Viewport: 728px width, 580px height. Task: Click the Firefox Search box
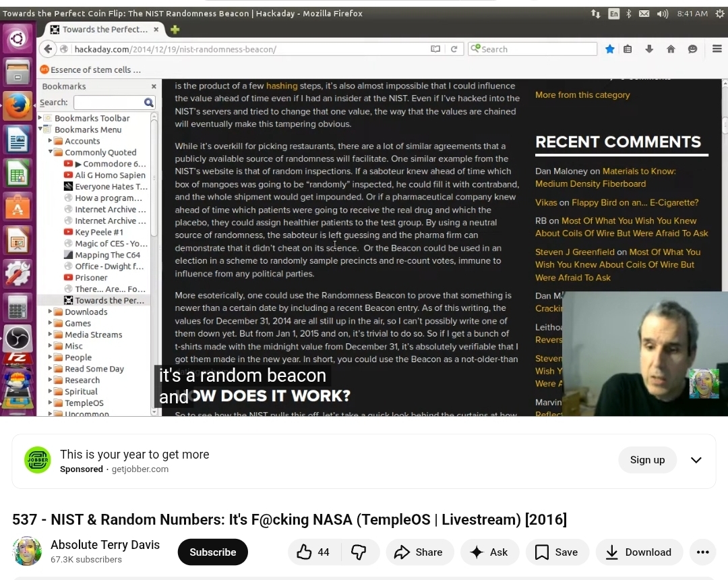533,49
